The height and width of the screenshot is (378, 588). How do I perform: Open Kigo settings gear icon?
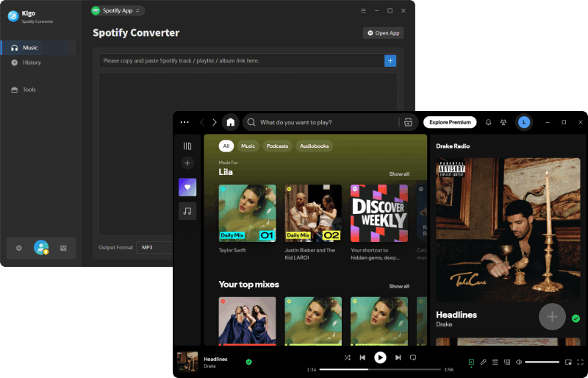(19, 248)
